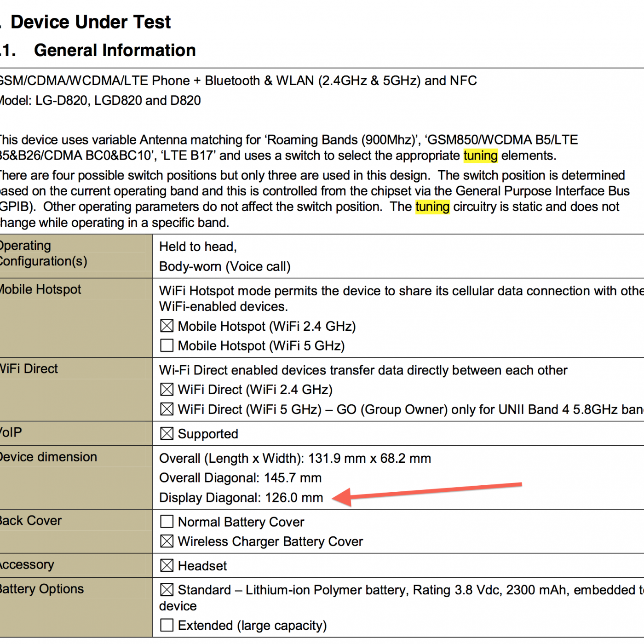Image resolution: width=644 pixels, height=644 pixels.
Task: Click the "Display Diagonal: 126.0 mm" text
Action: [241, 498]
